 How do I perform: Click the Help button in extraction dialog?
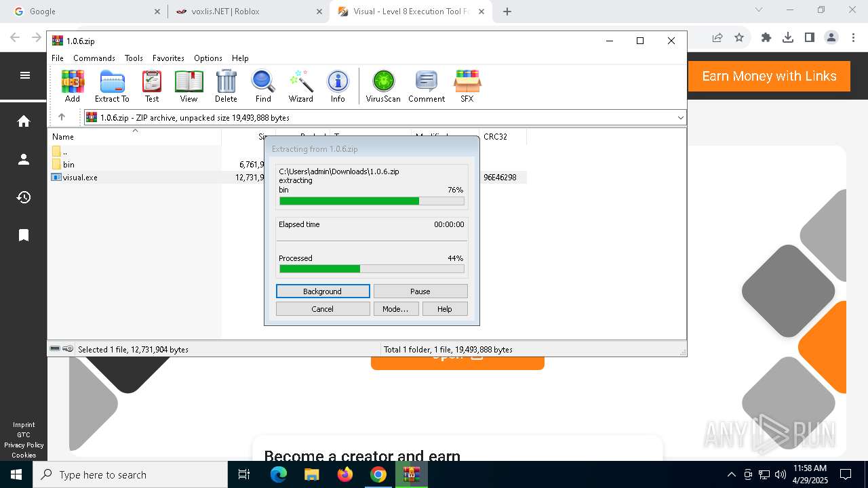pyautogui.click(x=445, y=309)
